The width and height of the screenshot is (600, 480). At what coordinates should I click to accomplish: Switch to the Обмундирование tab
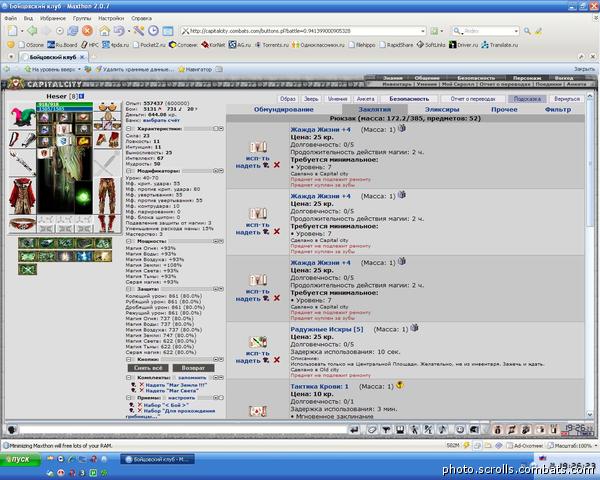(284, 109)
